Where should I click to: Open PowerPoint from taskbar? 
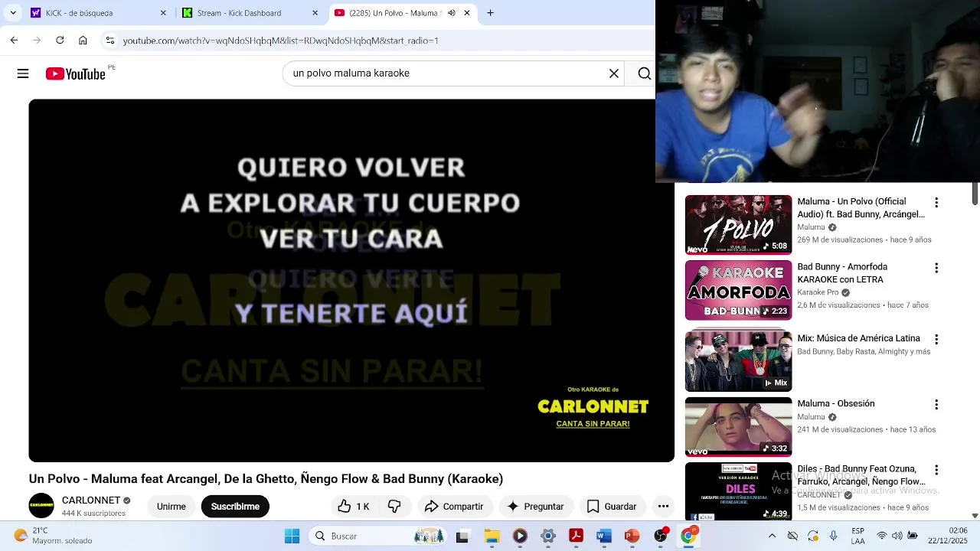tap(632, 536)
